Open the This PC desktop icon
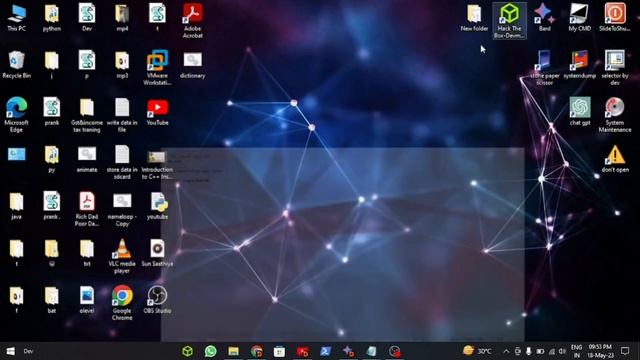The width and height of the screenshot is (640, 360). click(x=16, y=18)
